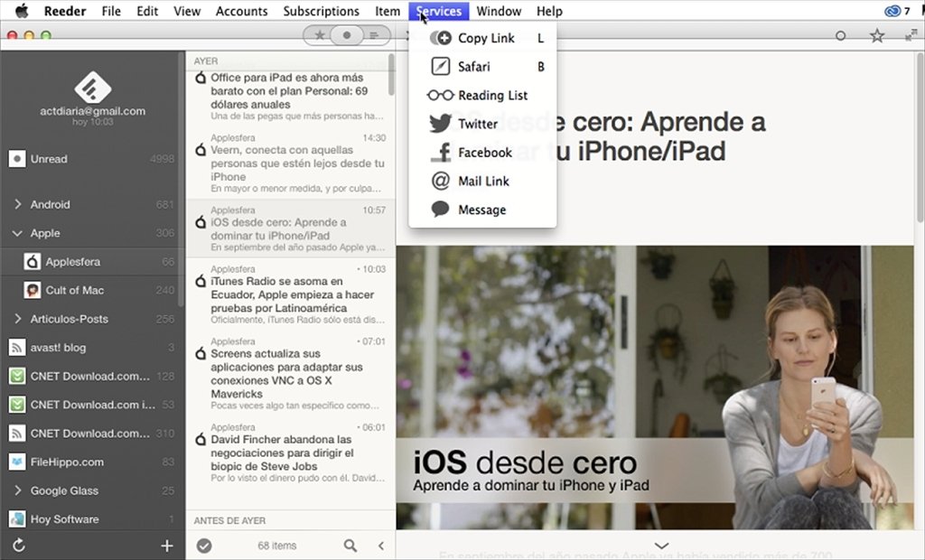Show unread items filter in toolbar

[x=347, y=35]
